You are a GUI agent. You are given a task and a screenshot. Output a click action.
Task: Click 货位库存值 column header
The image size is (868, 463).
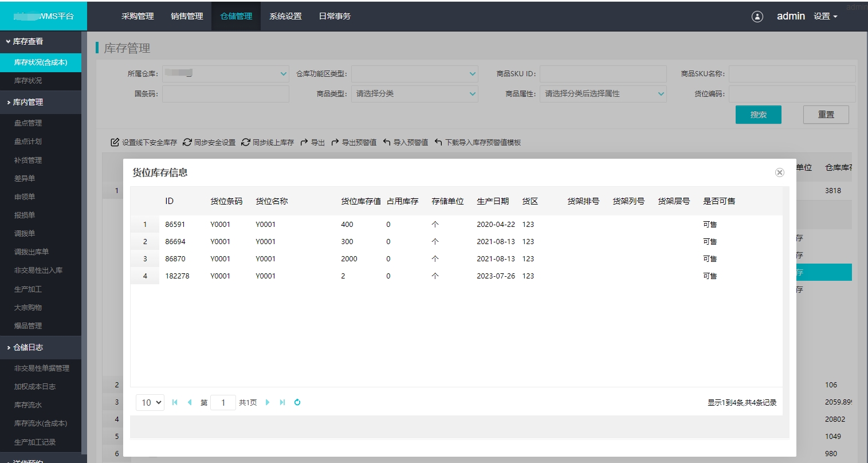361,201
